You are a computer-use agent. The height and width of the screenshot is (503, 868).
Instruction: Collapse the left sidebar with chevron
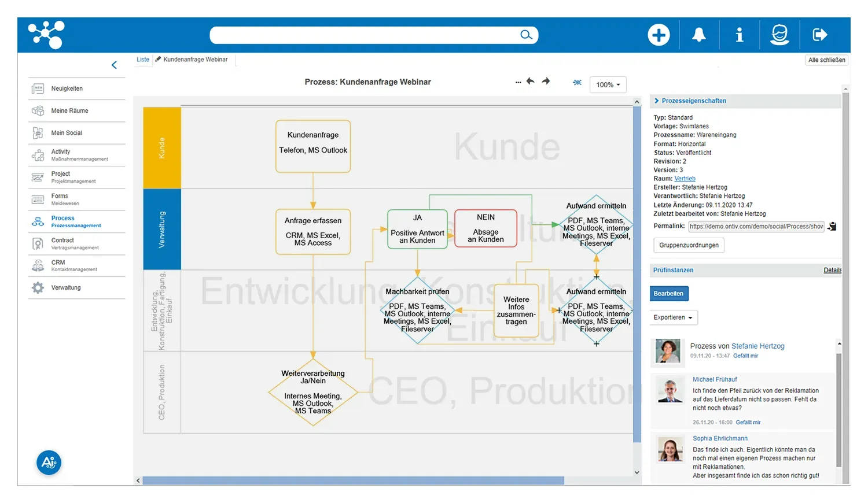click(x=114, y=65)
